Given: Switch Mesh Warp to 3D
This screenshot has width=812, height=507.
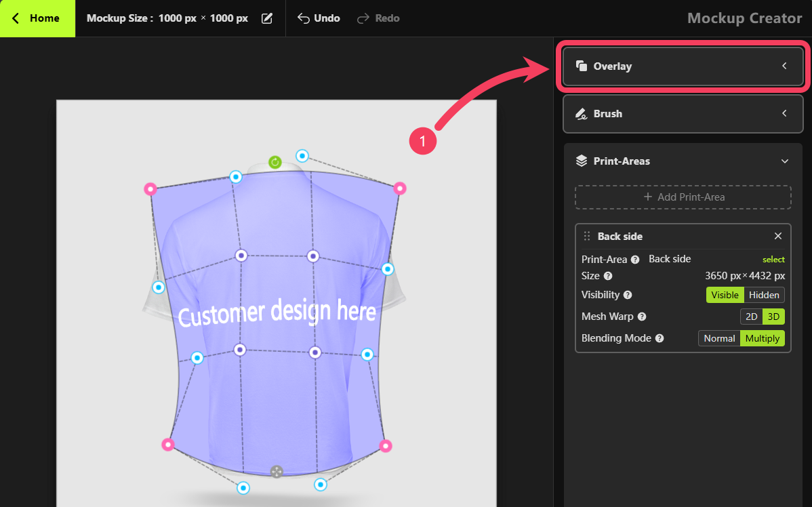Looking at the screenshot, I should 773,317.
